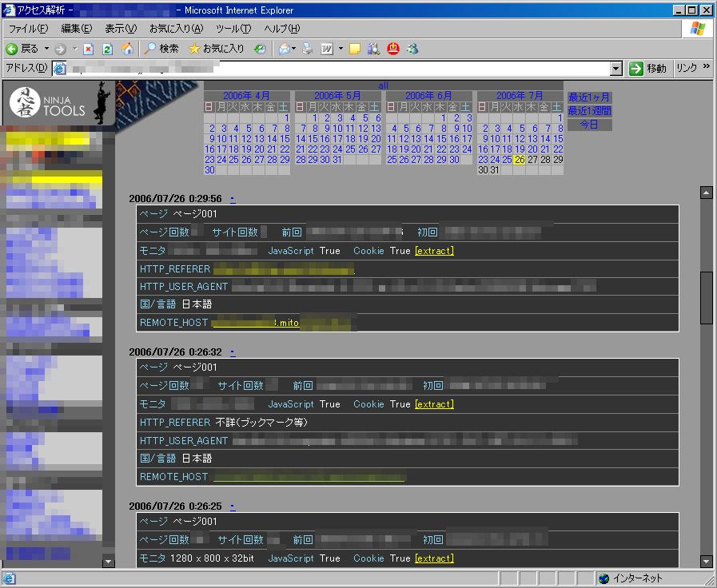Launch the Messenger people icon
This screenshot has width=717, height=588.
pos(412,49)
